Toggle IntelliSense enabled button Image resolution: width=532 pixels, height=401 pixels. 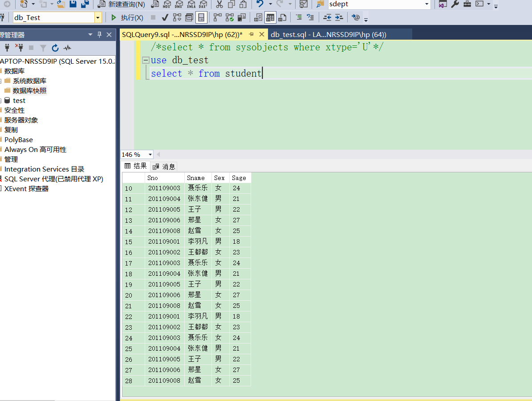(201, 18)
